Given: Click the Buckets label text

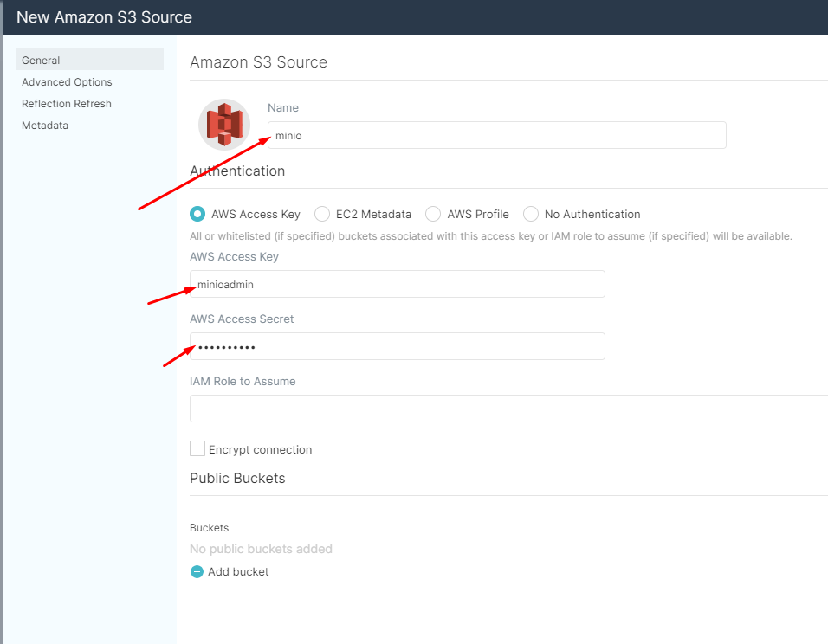Looking at the screenshot, I should [209, 528].
